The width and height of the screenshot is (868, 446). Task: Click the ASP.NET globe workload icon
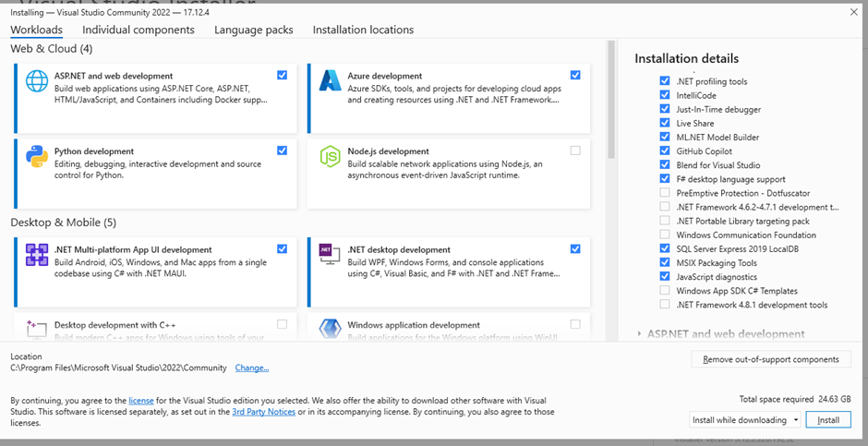[37, 80]
